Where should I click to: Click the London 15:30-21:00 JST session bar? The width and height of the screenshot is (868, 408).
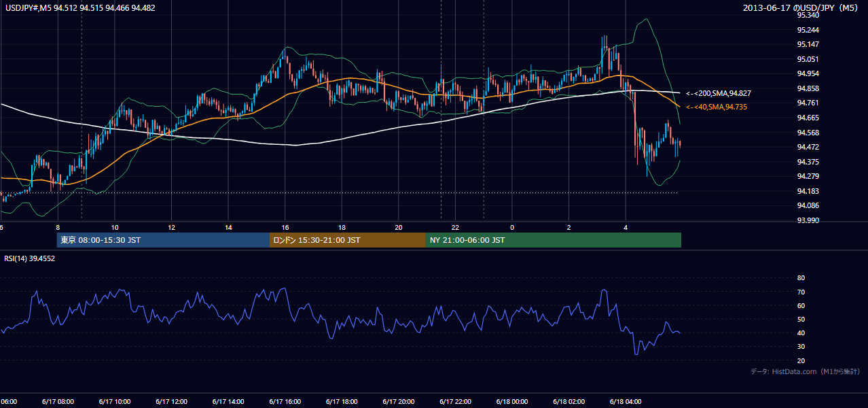pos(348,240)
